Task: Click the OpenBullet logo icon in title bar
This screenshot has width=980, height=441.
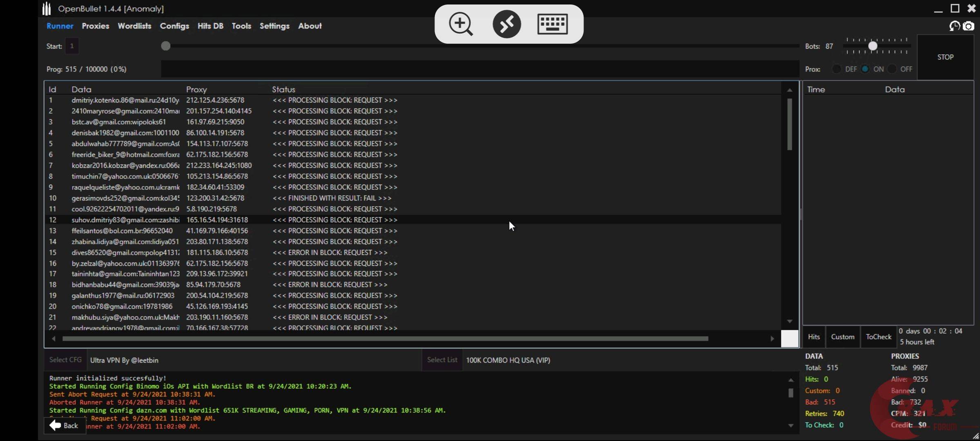Action: coord(47,8)
